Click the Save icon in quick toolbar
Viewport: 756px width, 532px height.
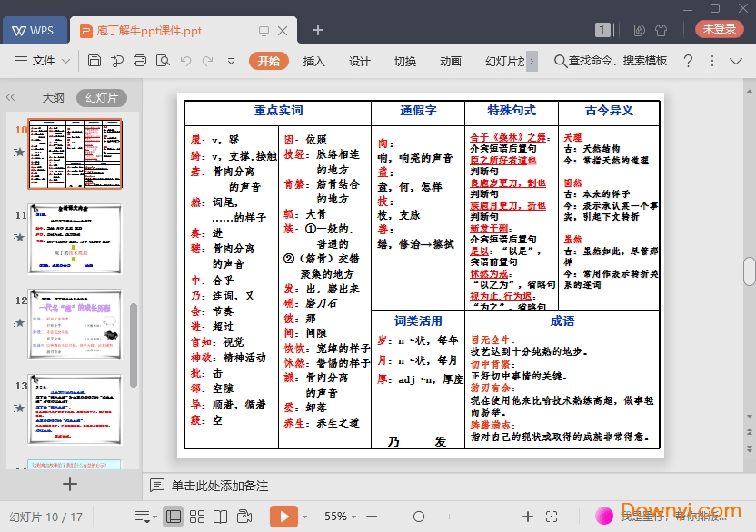(94, 61)
